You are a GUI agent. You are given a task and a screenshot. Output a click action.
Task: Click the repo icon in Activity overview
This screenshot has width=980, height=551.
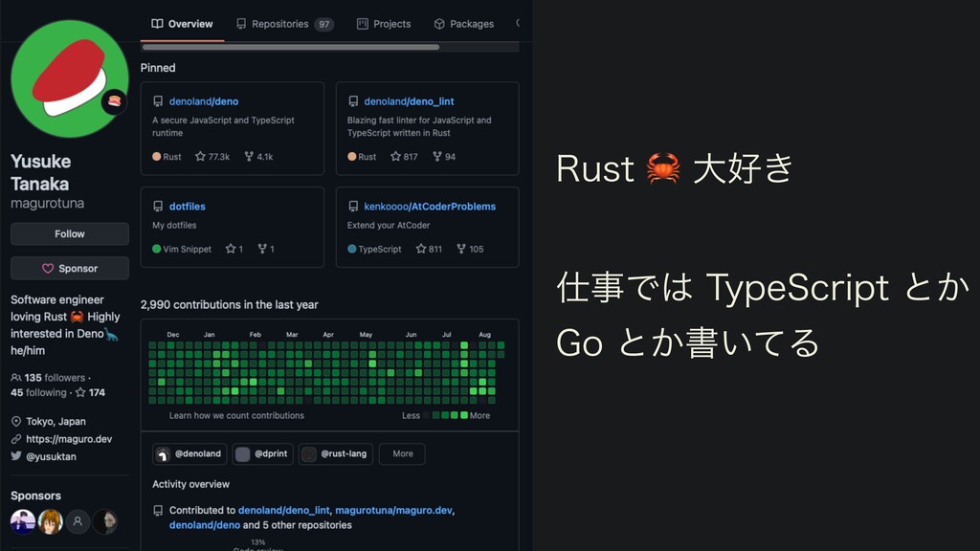[x=158, y=511]
